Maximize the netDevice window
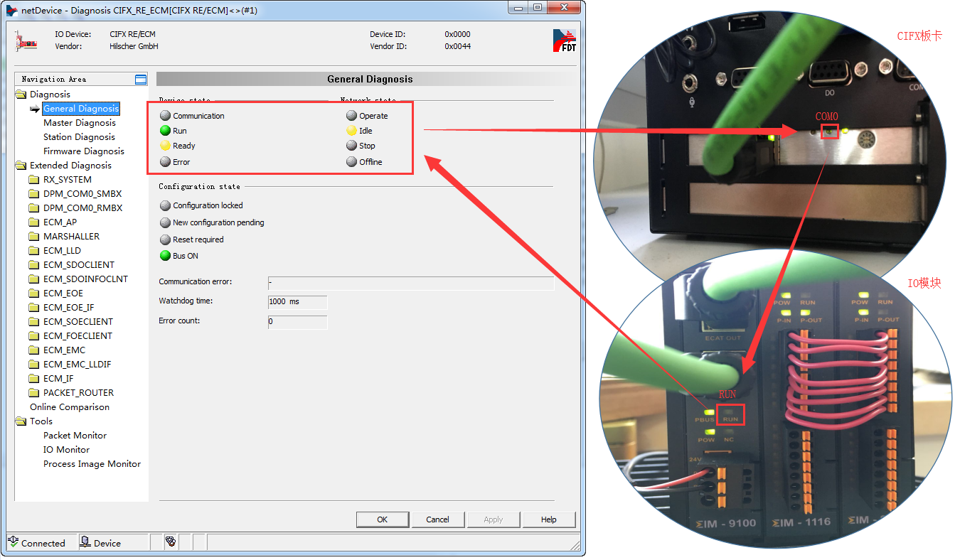This screenshot has height=560, width=960. (538, 7)
